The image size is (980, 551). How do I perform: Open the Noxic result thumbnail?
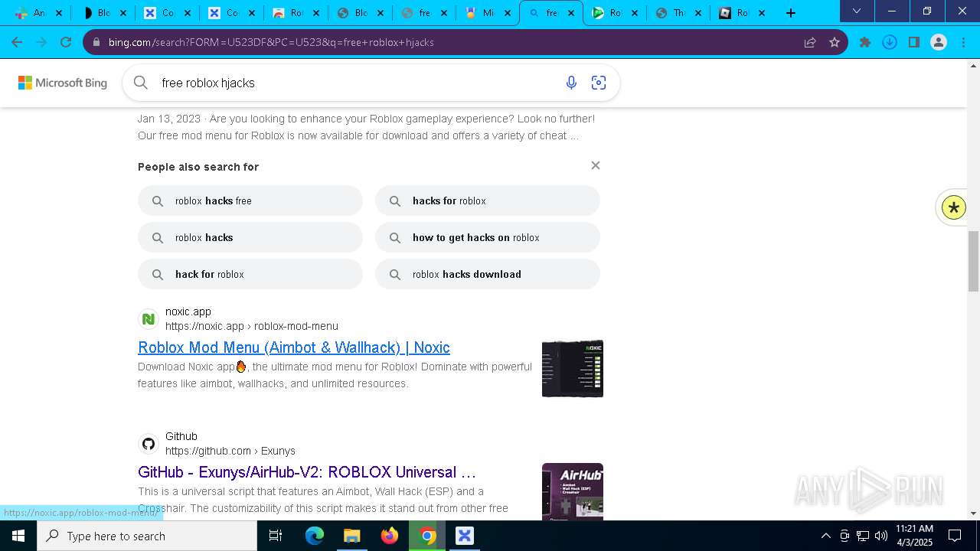(x=573, y=369)
